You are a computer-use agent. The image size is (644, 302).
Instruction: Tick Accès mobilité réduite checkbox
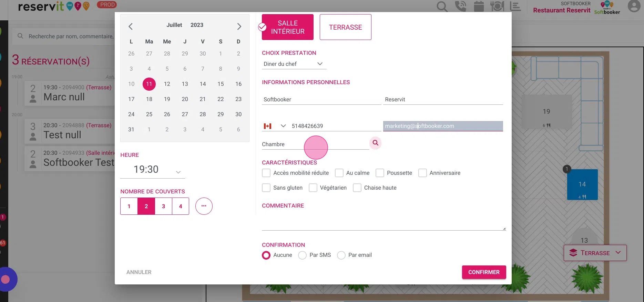266,173
